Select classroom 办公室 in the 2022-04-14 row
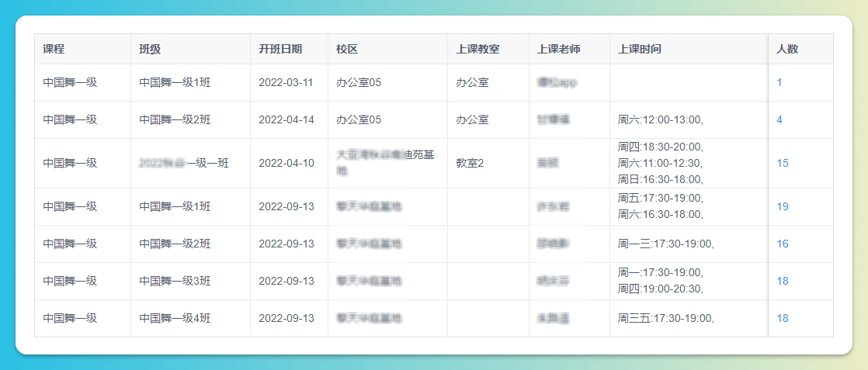The width and height of the screenshot is (868, 370). [472, 120]
